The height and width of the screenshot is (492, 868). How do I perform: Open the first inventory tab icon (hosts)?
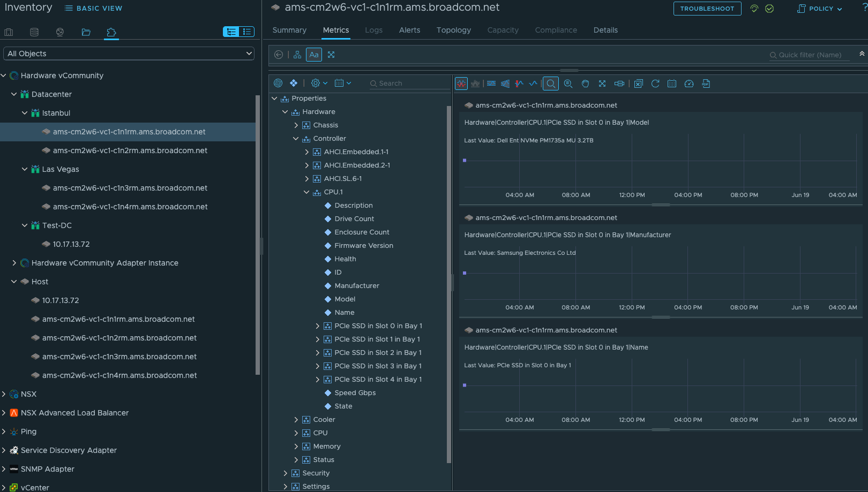9,32
